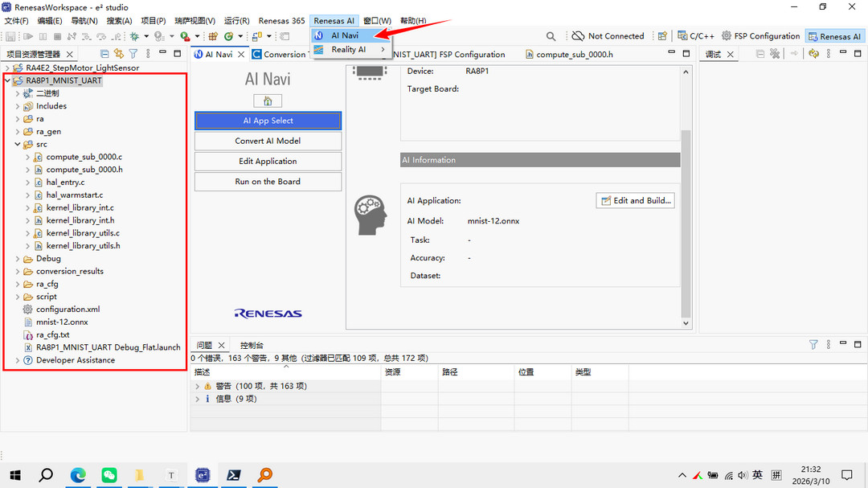This screenshot has height=488, width=868.
Task: Open WeChat from the taskbar
Action: pos(109,475)
